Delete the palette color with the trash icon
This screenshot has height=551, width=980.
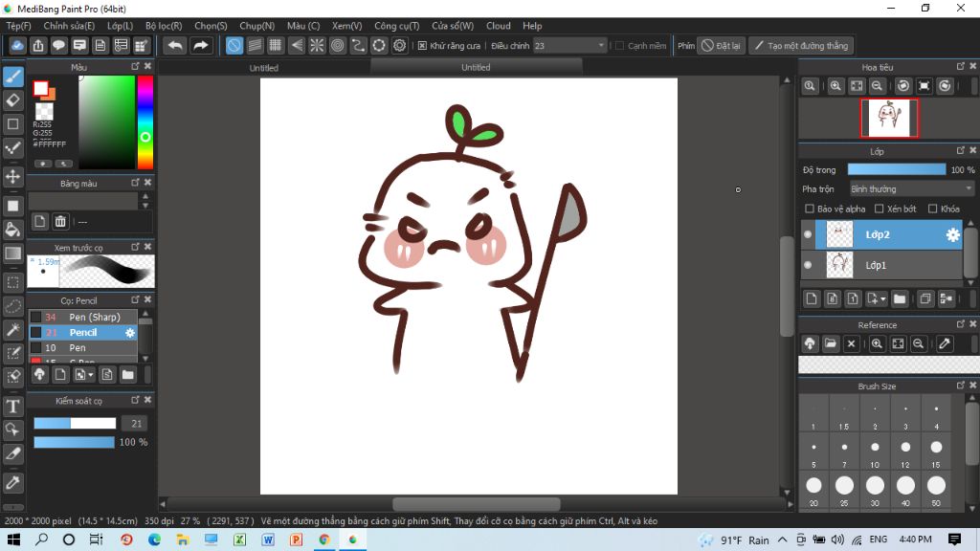click(60, 221)
